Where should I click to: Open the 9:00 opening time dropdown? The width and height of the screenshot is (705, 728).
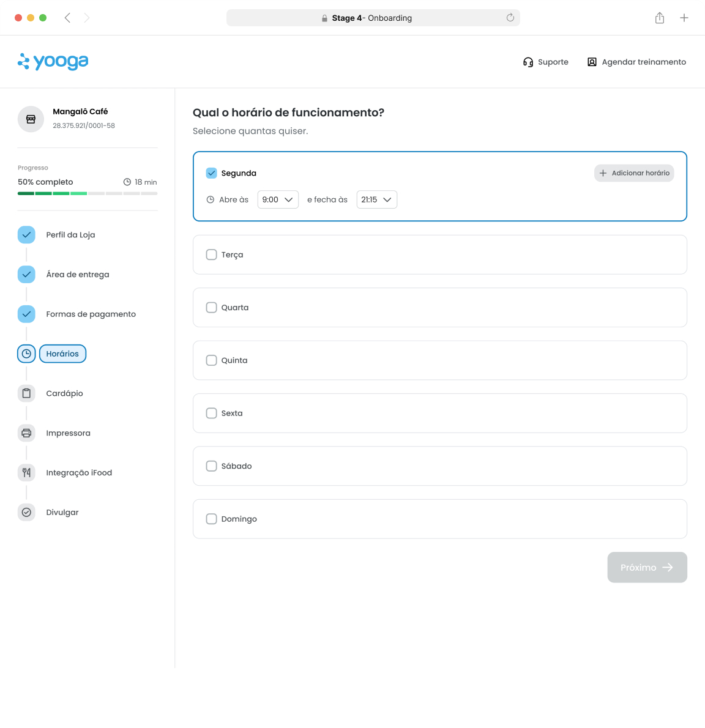click(x=278, y=199)
